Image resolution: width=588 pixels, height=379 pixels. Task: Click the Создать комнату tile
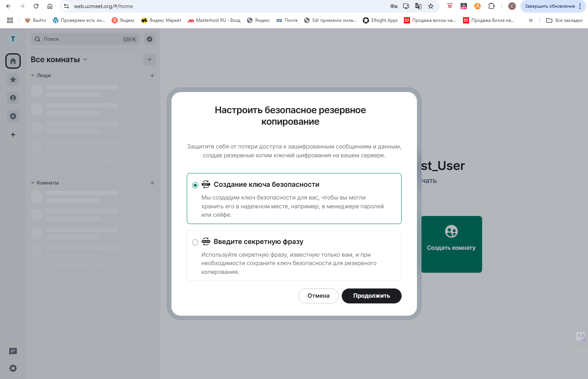coord(451,244)
